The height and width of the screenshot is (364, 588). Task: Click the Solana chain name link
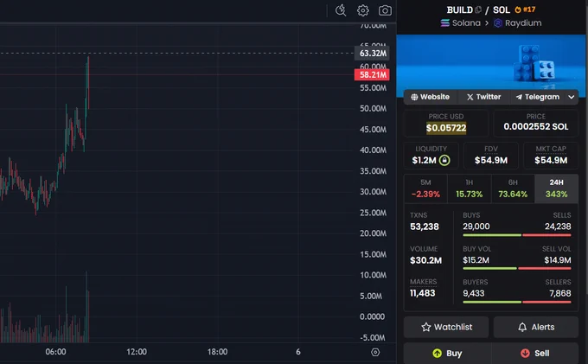(x=466, y=23)
